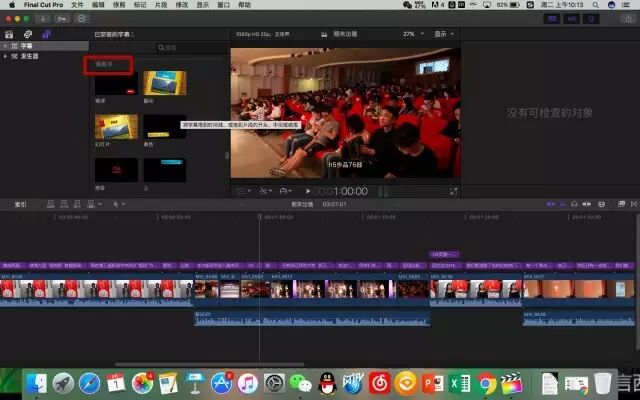This screenshot has width=640, height=400.
Task: Click the append clip edit icon
Action: click(78, 204)
